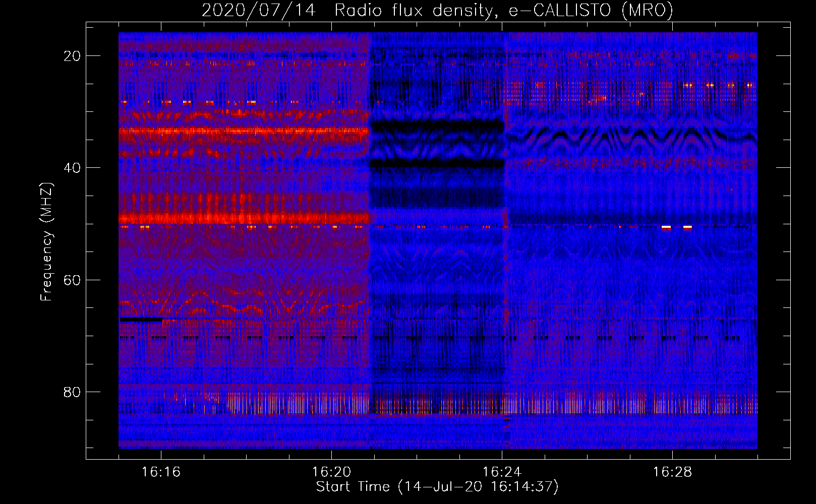The image size is (816, 504).
Task: Click the '80' frequency tick label
Action: (72, 392)
